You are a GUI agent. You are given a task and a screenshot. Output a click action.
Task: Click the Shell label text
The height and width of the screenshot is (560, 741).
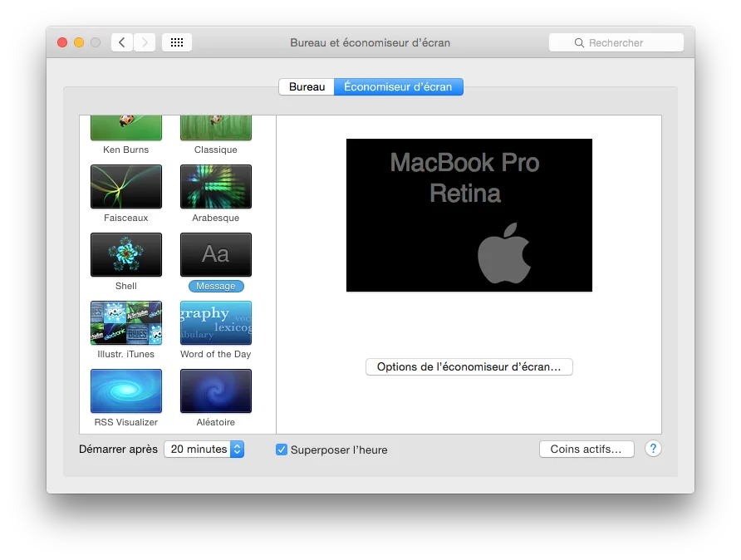pyautogui.click(x=126, y=286)
